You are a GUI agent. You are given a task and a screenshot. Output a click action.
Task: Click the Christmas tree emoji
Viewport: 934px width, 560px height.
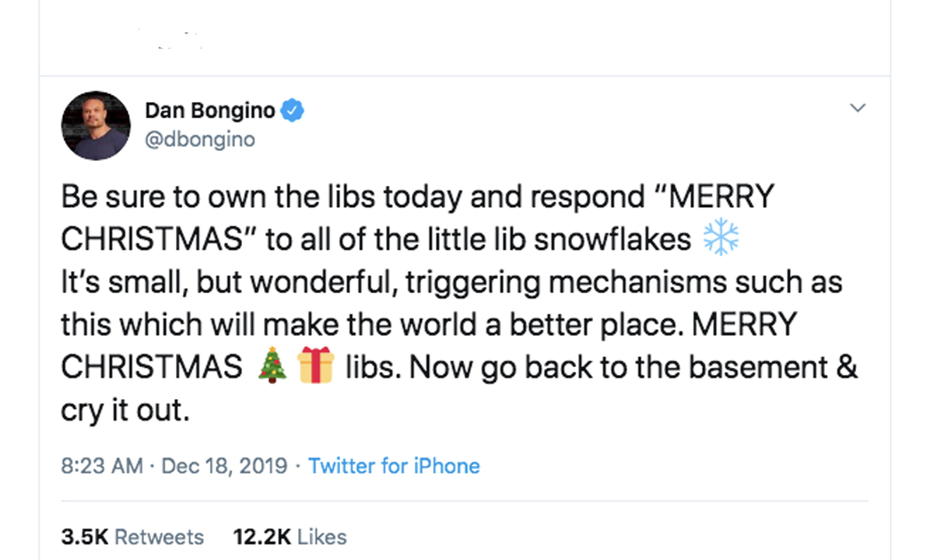(x=272, y=367)
